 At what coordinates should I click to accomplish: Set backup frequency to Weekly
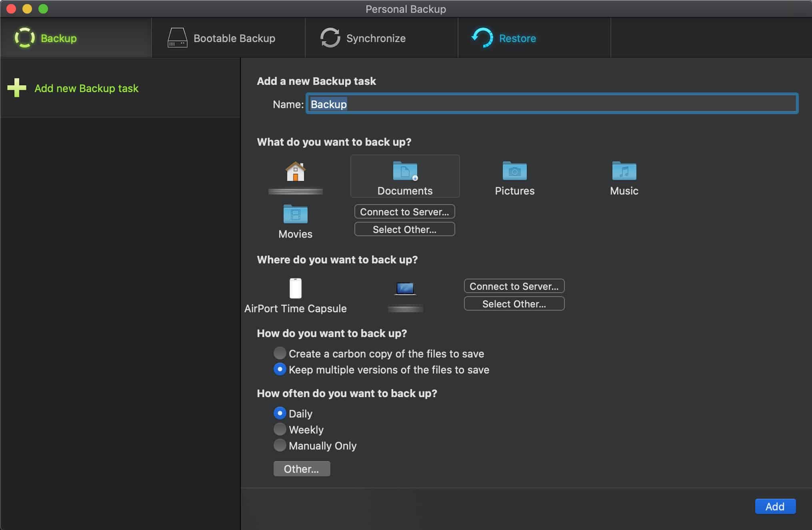[280, 429]
